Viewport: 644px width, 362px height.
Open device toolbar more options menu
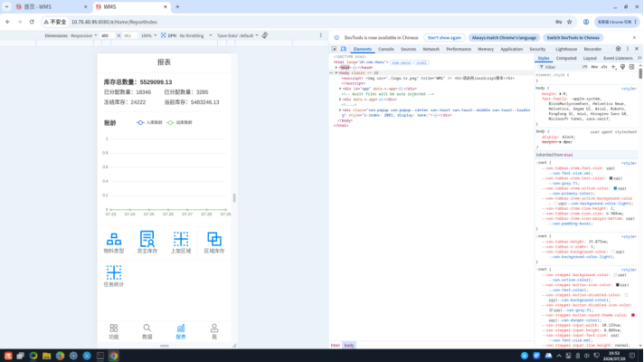[321, 35]
